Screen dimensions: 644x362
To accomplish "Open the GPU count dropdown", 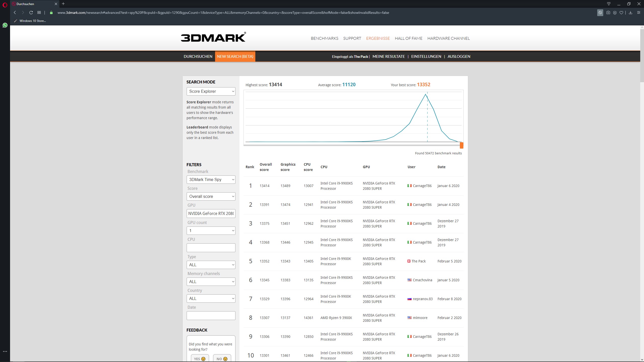I will point(211,231).
